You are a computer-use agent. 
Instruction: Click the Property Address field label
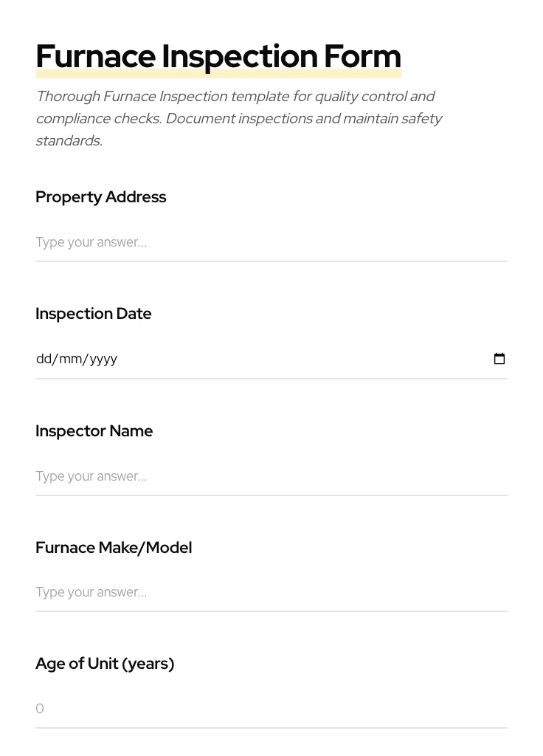101,196
